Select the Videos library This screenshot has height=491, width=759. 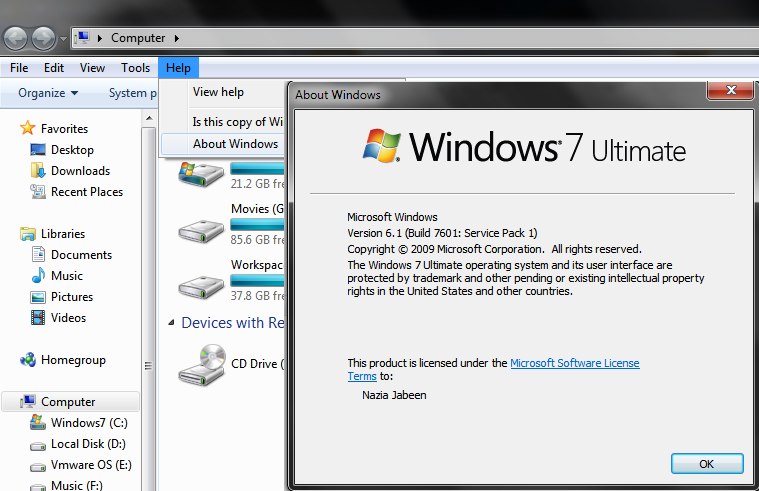(x=68, y=318)
